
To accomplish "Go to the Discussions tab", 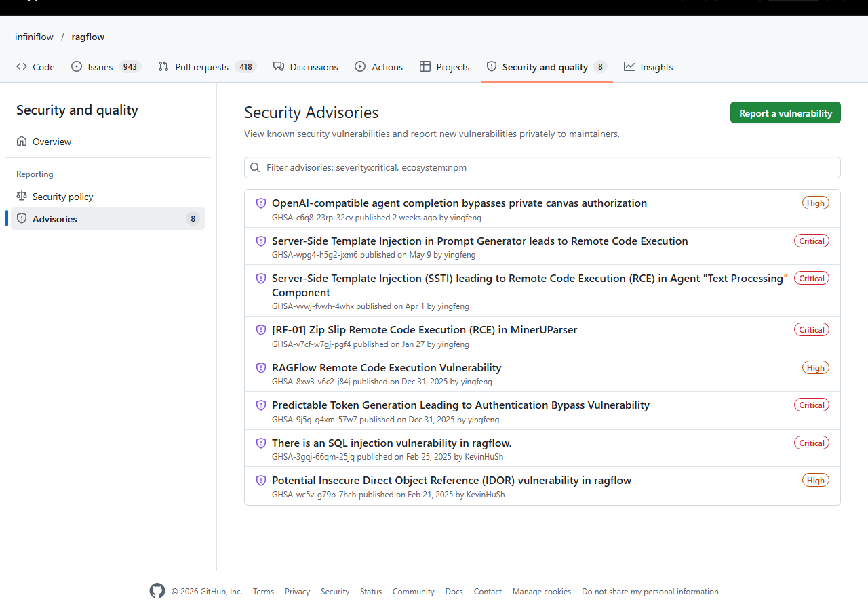I will click(305, 67).
